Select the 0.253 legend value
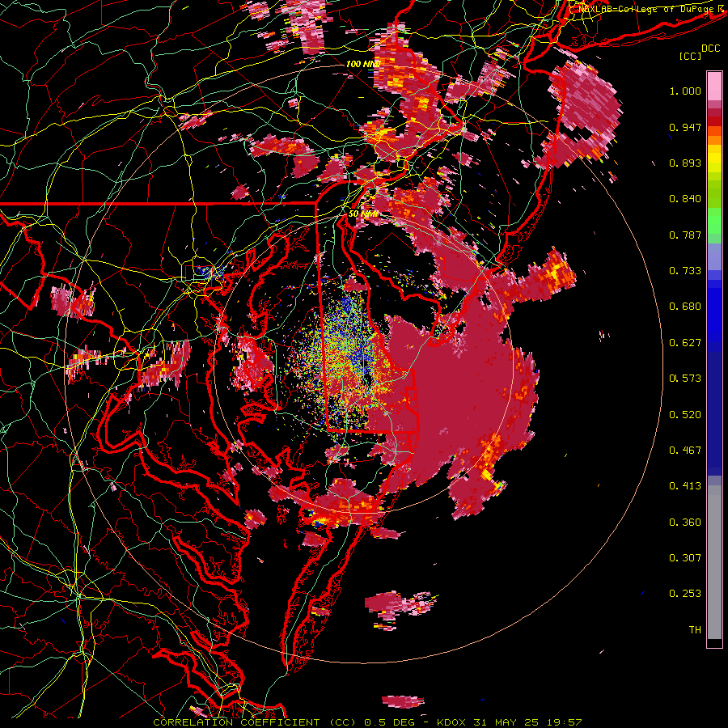Viewport: 728px width, 728px height. [x=685, y=594]
